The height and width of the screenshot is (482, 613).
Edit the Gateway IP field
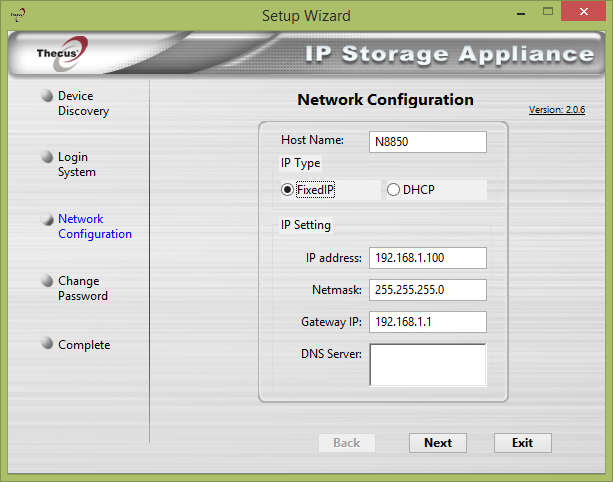(427, 322)
